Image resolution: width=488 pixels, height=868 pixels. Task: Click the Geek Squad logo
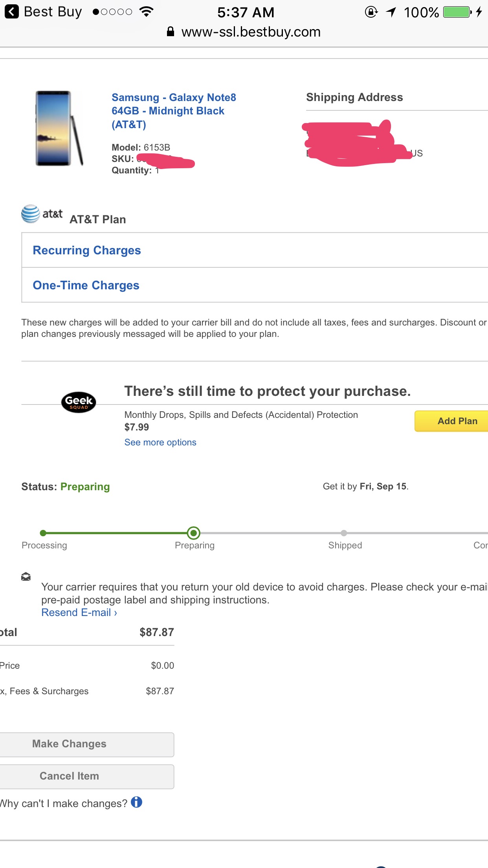(x=79, y=402)
